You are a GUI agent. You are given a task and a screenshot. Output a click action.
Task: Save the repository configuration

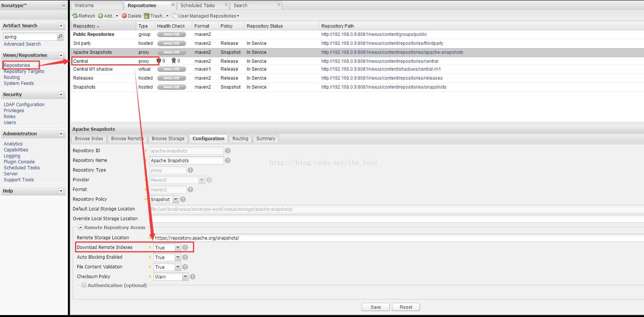[376, 307]
